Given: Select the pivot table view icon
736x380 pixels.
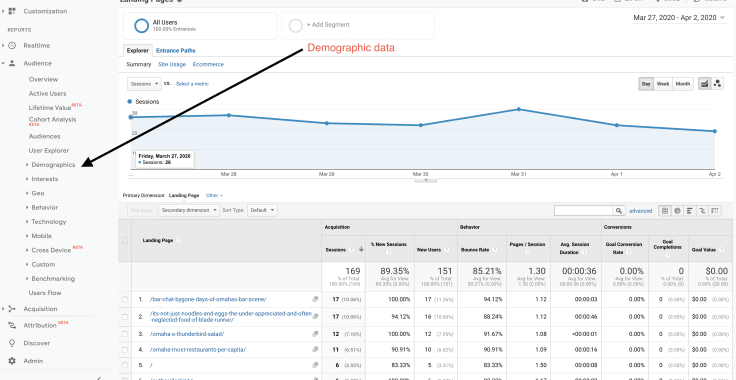Looking at the screenshot, I should pos(715,211).
